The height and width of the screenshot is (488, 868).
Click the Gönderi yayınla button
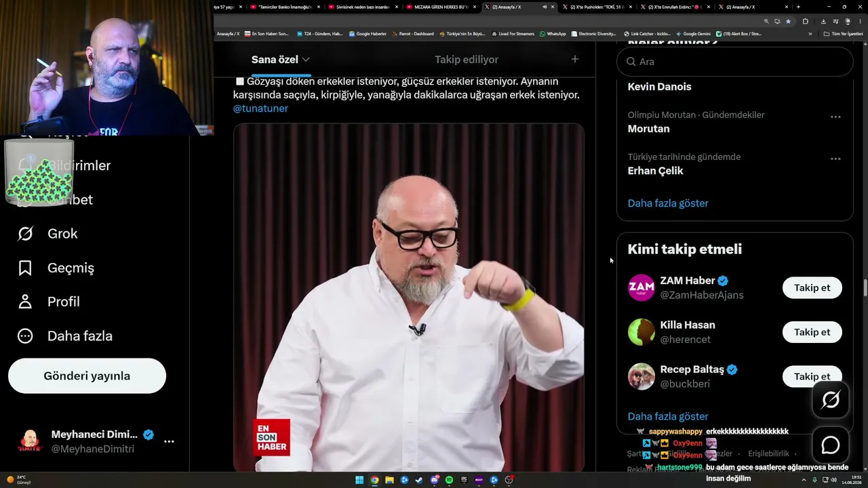click(87, 376)
